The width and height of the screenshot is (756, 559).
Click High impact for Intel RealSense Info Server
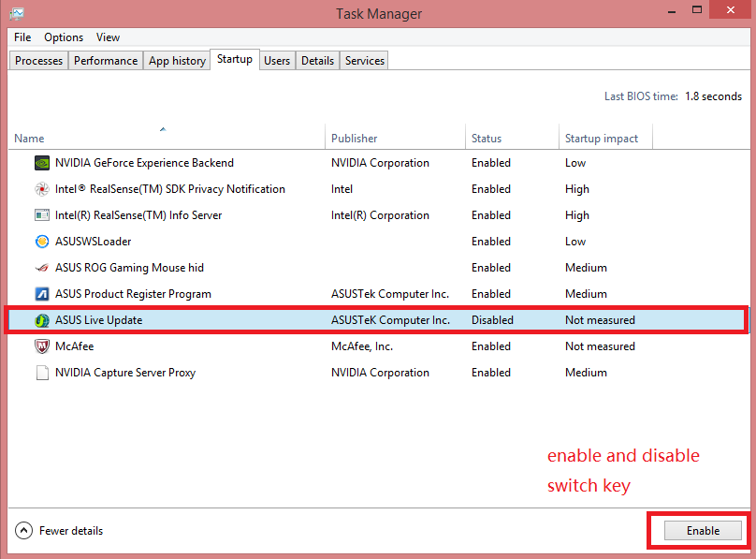(577, 215)
